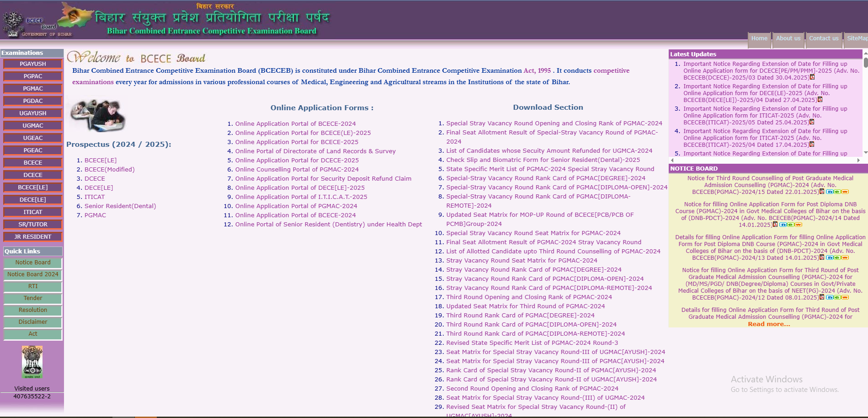Viewport: 868px width, 418px height.
Task: Open Online Application Portal for DCECE-2025
Action: tap(297, 161)
